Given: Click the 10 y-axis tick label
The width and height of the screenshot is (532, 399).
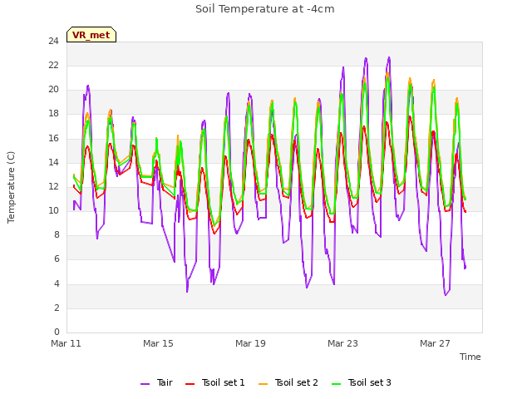Looking at the screenshot, I should click(x=53, y=211).
